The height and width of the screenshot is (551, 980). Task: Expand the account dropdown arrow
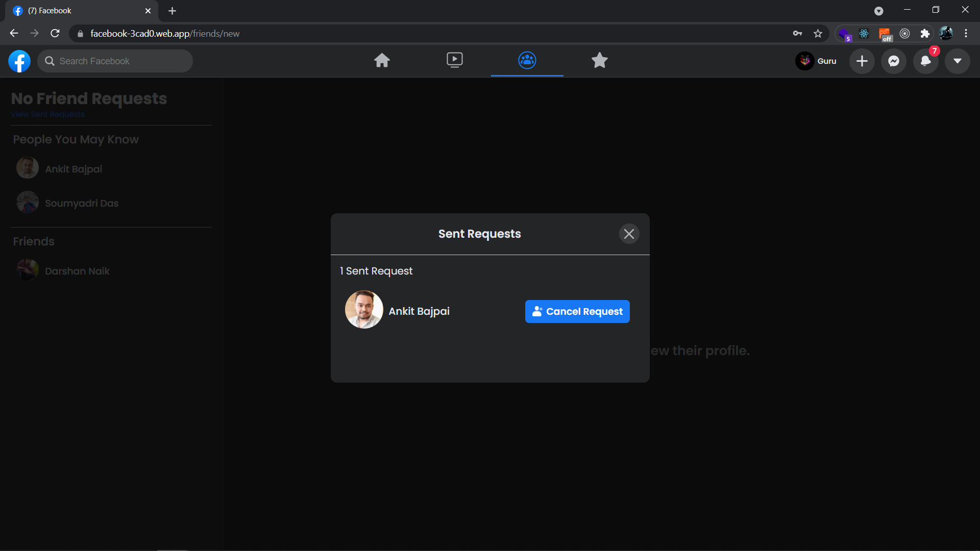click(x=957, y=61)
